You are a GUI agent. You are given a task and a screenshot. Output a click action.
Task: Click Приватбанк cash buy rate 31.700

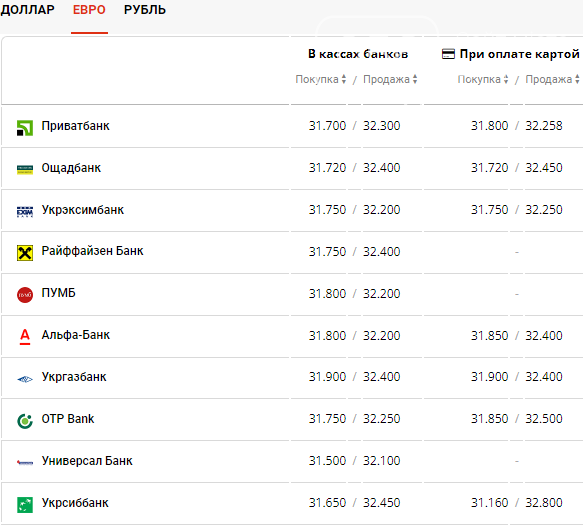click(327, 126)
